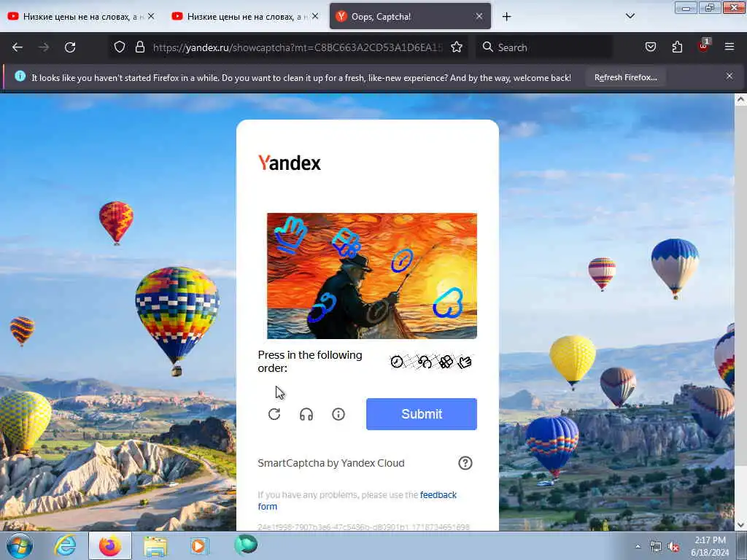Open the extensions puzzle icon
Image resolution: width=747 pixels, height=560 pixels.
677,47
